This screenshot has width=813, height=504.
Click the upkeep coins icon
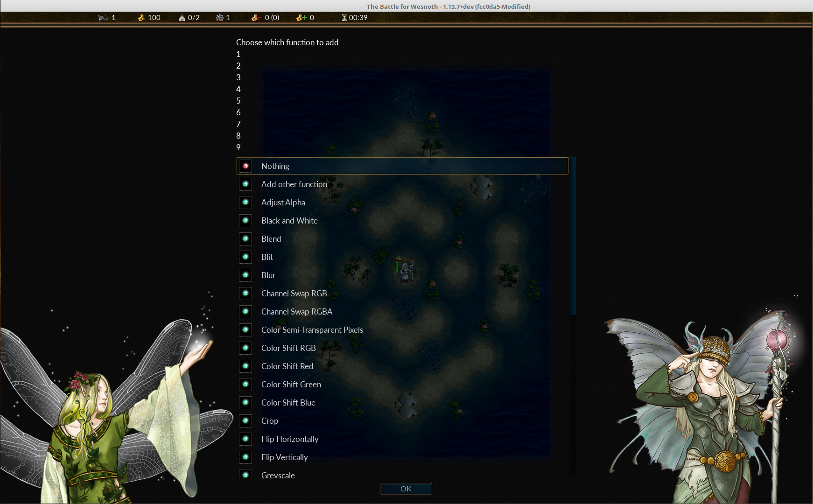[257, 18]
